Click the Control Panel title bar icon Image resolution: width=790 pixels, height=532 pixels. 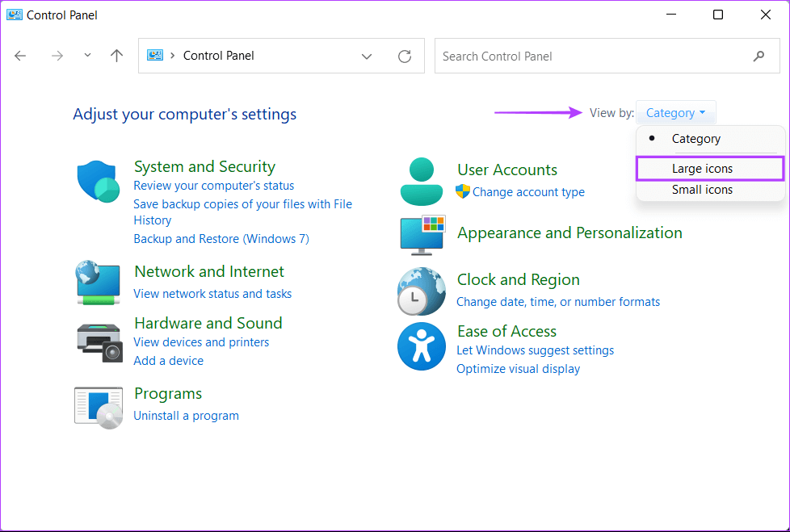coord(14,15)
